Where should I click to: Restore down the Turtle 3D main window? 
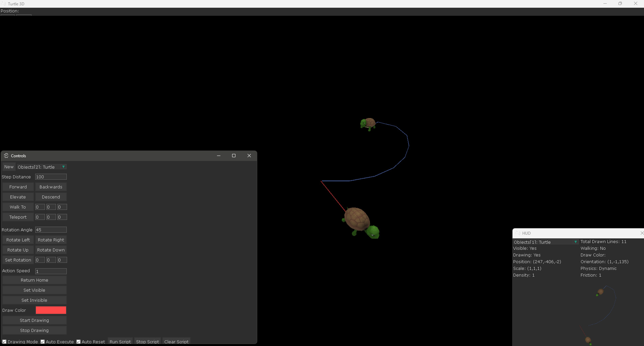coord(620,4)
